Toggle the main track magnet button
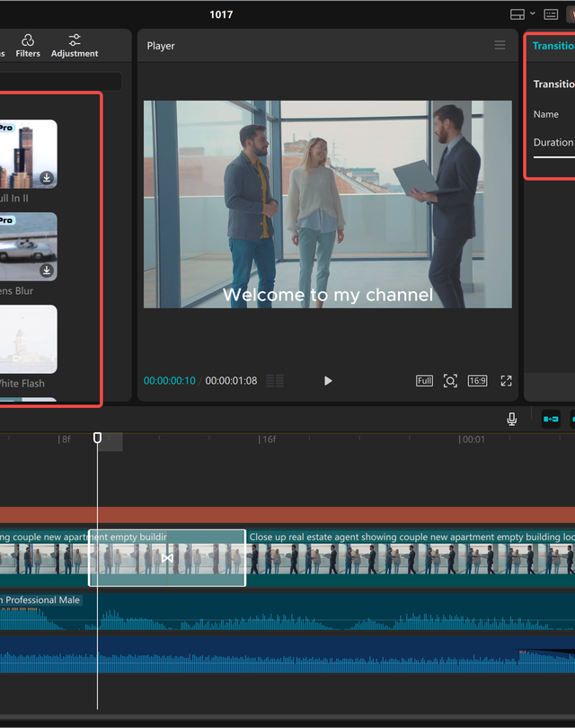The height and width of the screenshot is (728, 575). point(551,419)
